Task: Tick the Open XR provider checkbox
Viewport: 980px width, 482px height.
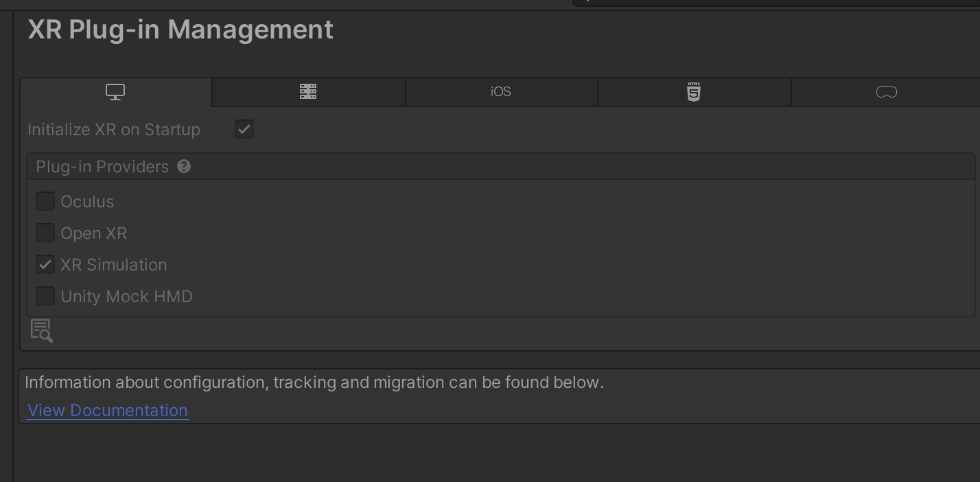Action: coord(45,233)
